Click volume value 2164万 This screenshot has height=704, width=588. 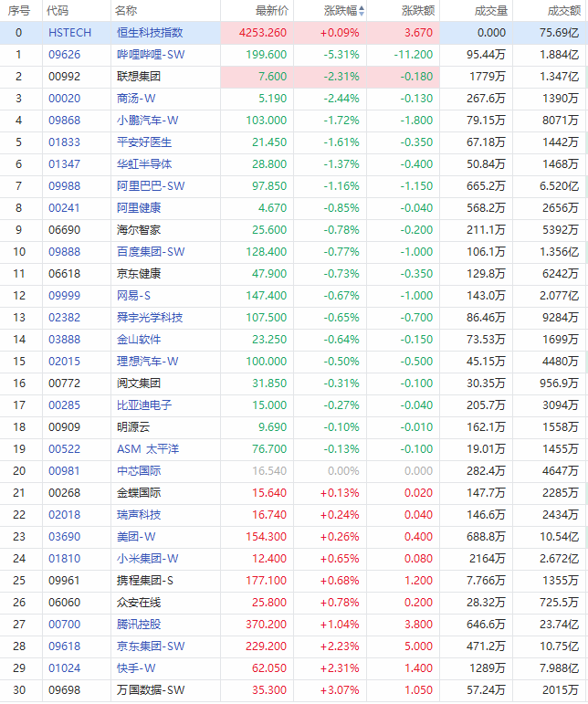pos(487,559)
